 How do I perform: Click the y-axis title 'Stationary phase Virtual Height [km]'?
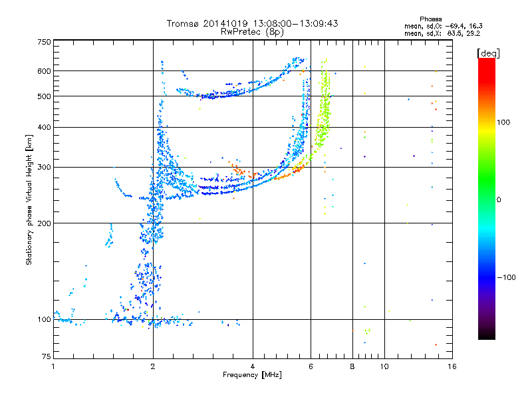click(x=29, y=199)
